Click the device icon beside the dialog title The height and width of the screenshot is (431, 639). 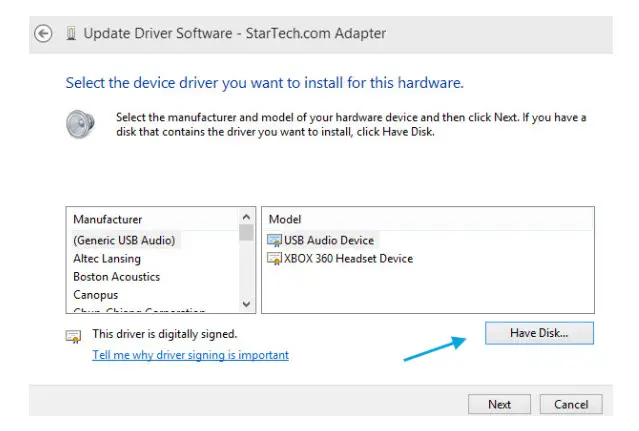71,33
